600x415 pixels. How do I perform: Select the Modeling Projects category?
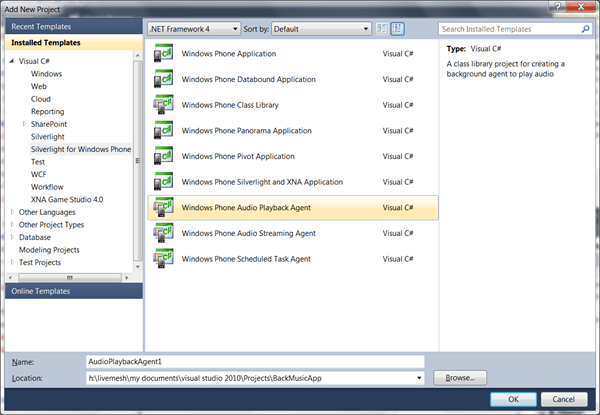[x=49, y=250]
